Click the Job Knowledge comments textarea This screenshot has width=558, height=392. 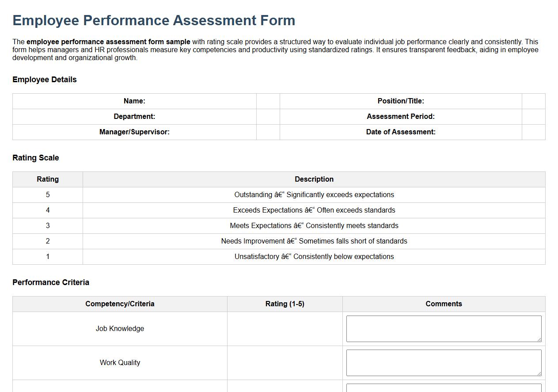click(444, 328)
